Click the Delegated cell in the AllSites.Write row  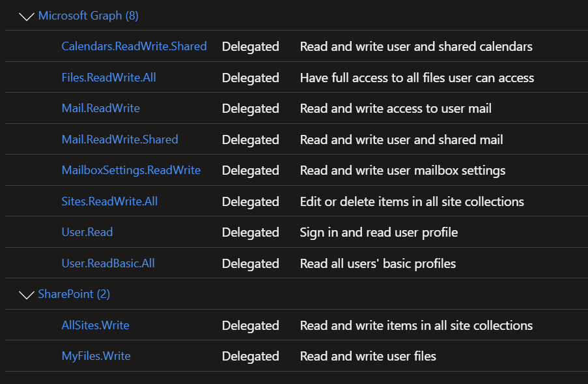(251, 325)
